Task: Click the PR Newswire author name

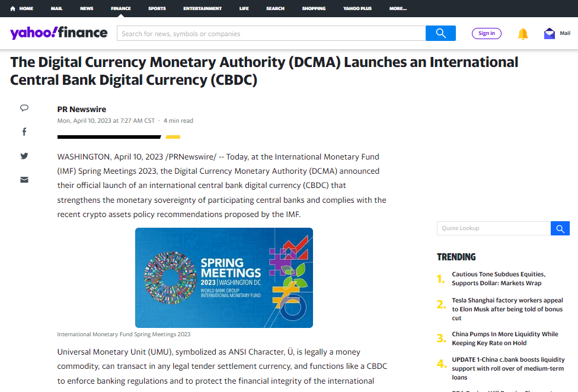Action: [x=81, y=110]
